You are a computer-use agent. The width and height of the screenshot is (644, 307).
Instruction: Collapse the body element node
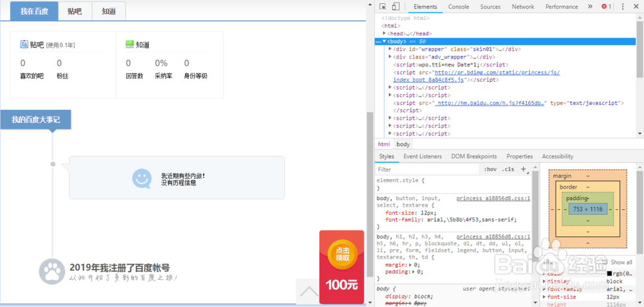384,41
